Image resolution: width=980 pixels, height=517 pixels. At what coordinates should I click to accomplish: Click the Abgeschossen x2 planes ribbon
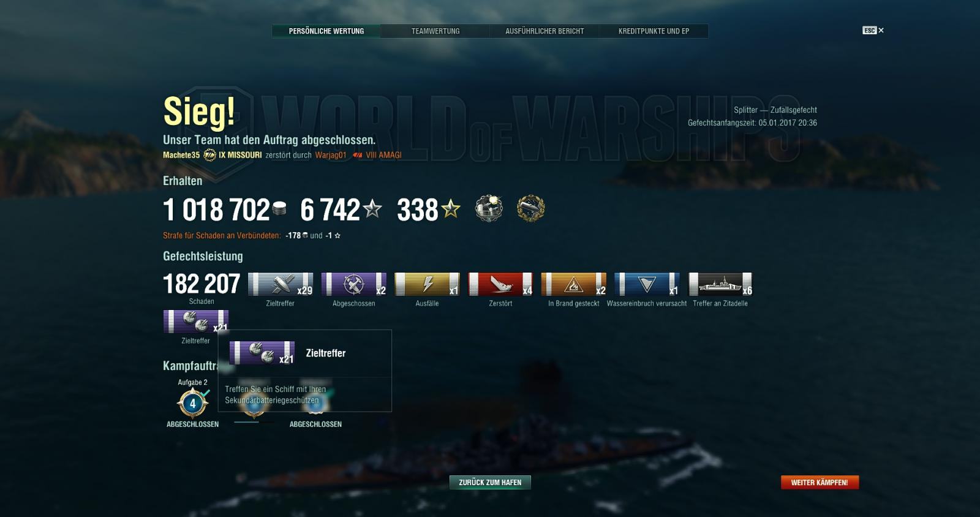click(x=354, y=284)
